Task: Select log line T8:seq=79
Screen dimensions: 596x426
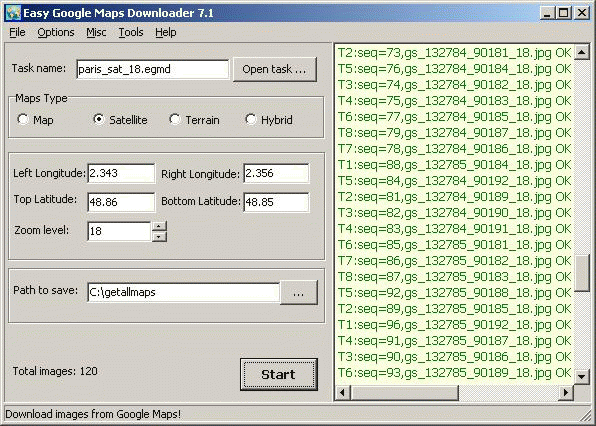Action: 454,133
